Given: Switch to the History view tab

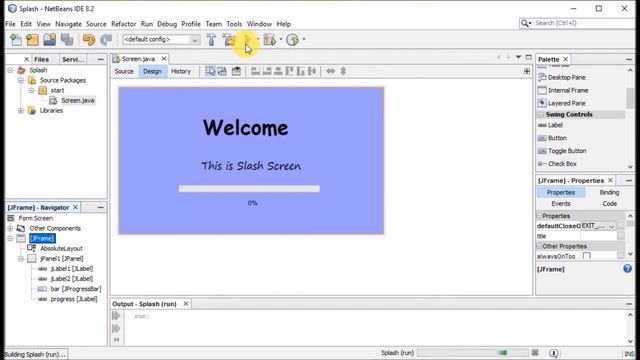Looking at the screenshot, I should (x=181, y=71).
